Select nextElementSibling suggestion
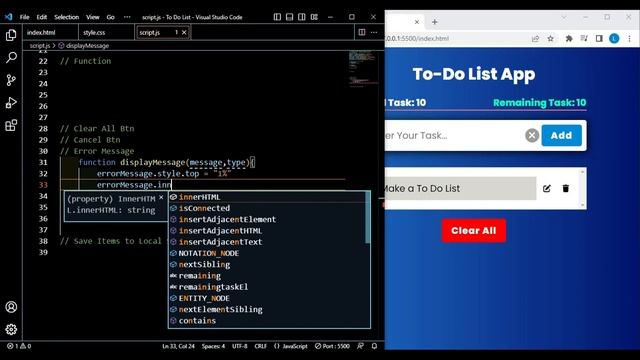The height and width of the screenshot is (360, 640). click(267, 309)
